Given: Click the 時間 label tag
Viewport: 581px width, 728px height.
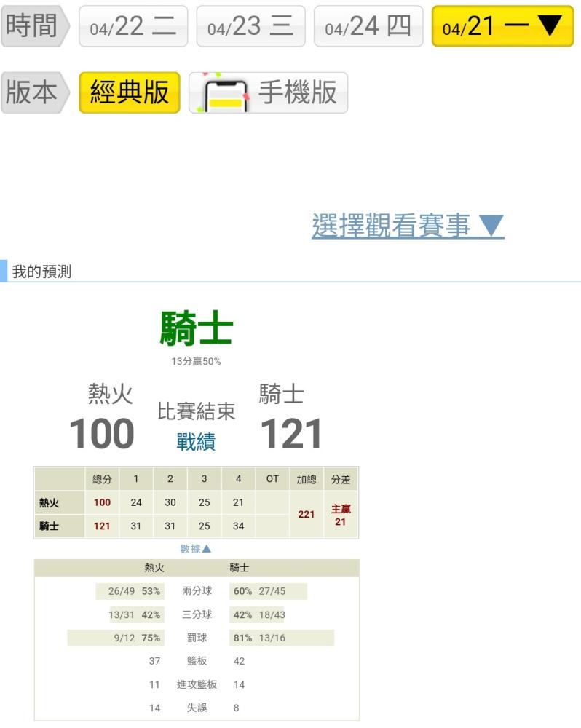Looking at the screenshot, I should (x=35, y=26).
